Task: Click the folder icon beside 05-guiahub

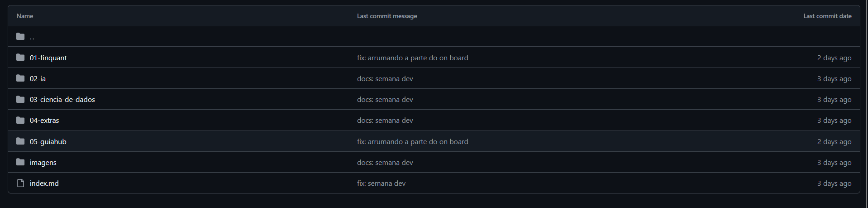Action: click(20, 141)
